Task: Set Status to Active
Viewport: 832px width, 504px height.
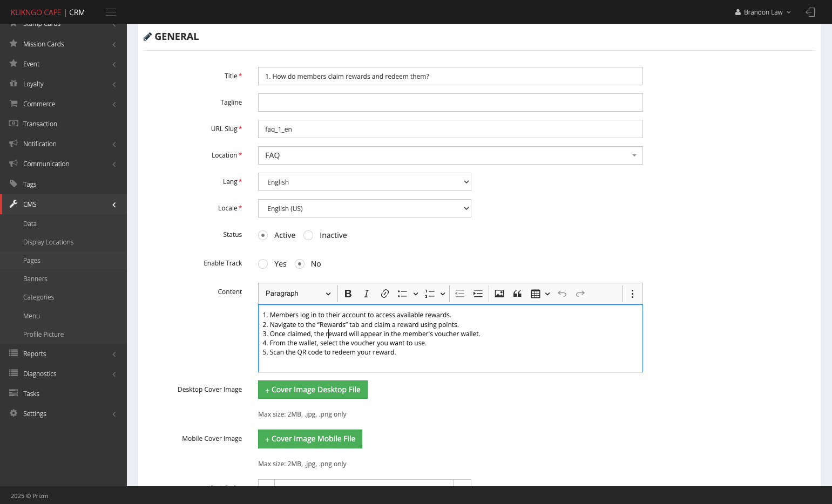Action: tap(263, 235)
